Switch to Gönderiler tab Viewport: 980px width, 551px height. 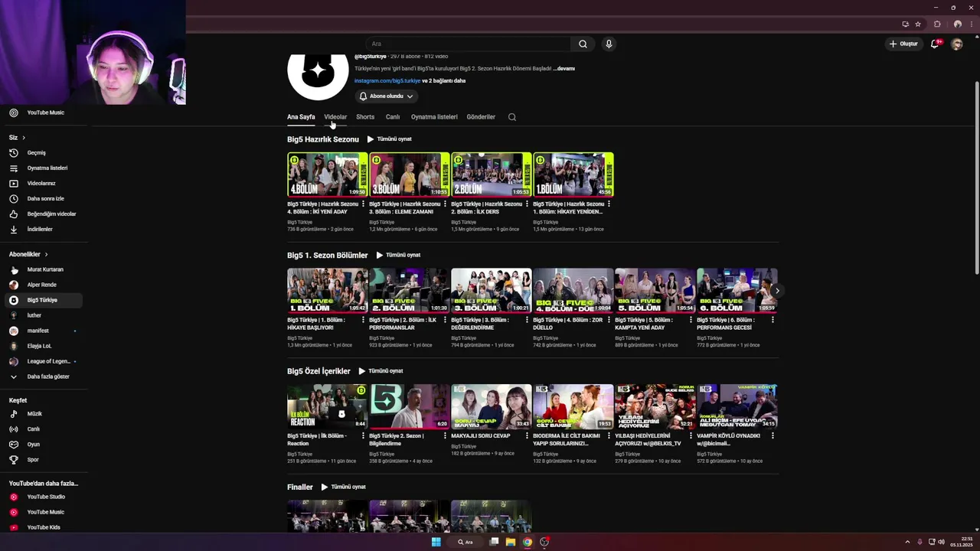click(481, 117)
